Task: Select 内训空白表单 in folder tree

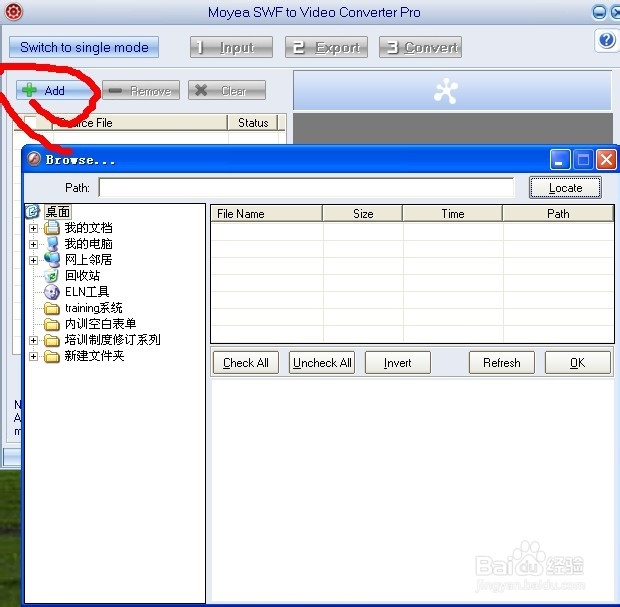Action: 100,324
